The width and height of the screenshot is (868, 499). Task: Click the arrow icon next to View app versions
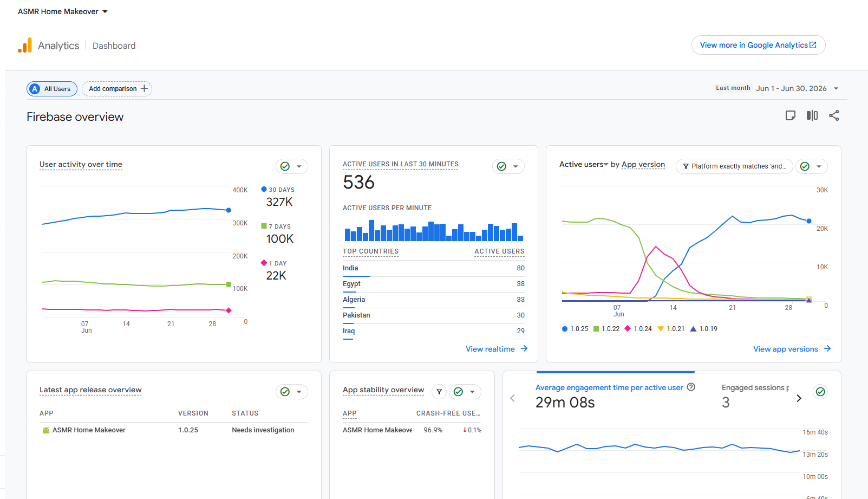coord(827,348)
